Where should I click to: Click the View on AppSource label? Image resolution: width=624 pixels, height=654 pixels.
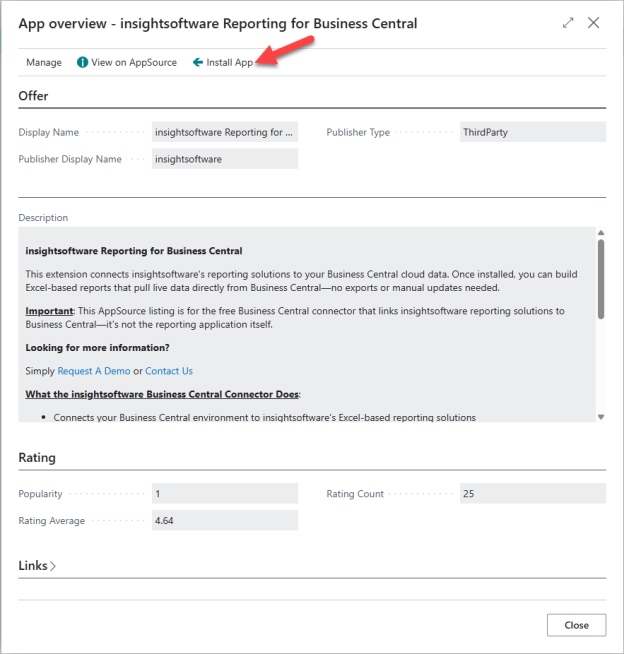[x=134, y=63]
